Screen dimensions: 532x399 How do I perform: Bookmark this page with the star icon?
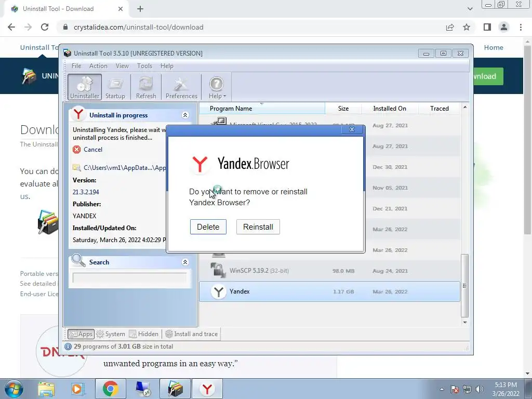tap(467, 27)
